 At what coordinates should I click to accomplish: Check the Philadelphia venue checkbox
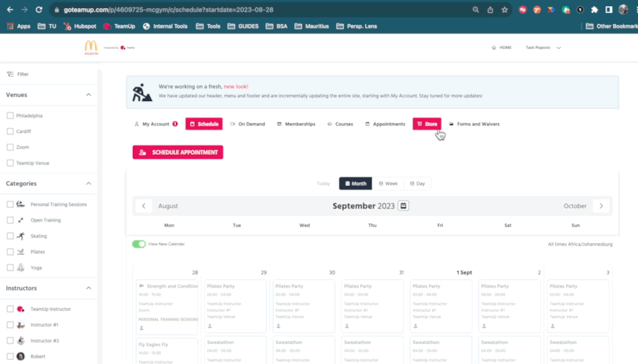[x=10, y=116]
